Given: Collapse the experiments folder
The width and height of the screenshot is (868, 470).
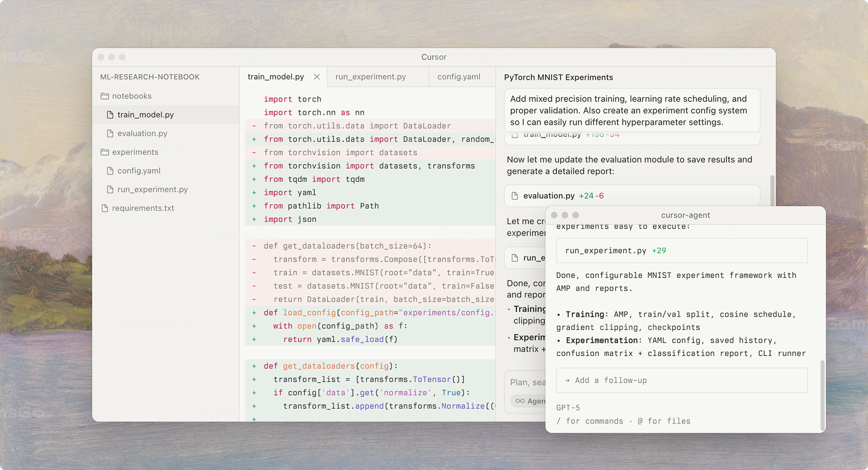Looking at the screenshot, I should click(x=135, y=152).
